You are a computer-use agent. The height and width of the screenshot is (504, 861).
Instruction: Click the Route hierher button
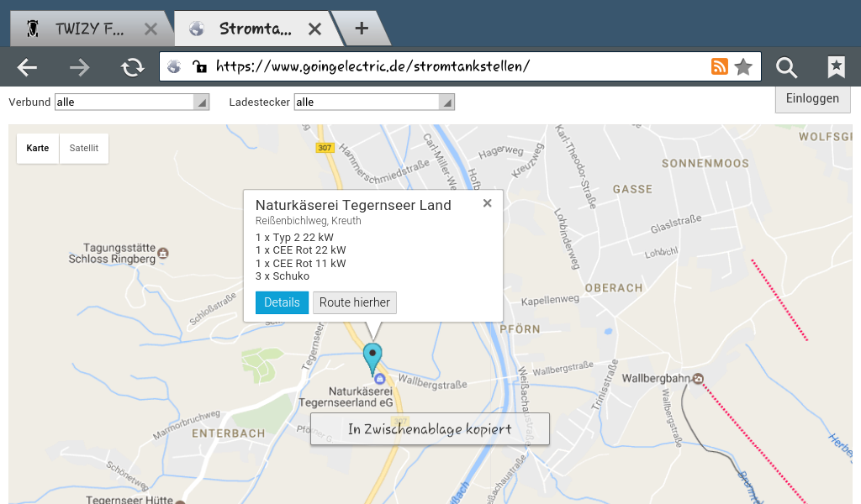(x=354, y=302)
